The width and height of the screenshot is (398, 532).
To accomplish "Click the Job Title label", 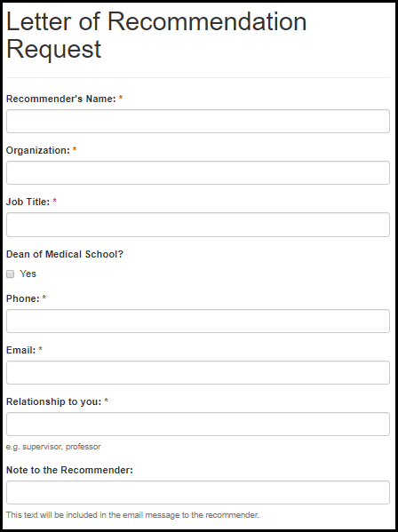I will [x=28, y=202].
